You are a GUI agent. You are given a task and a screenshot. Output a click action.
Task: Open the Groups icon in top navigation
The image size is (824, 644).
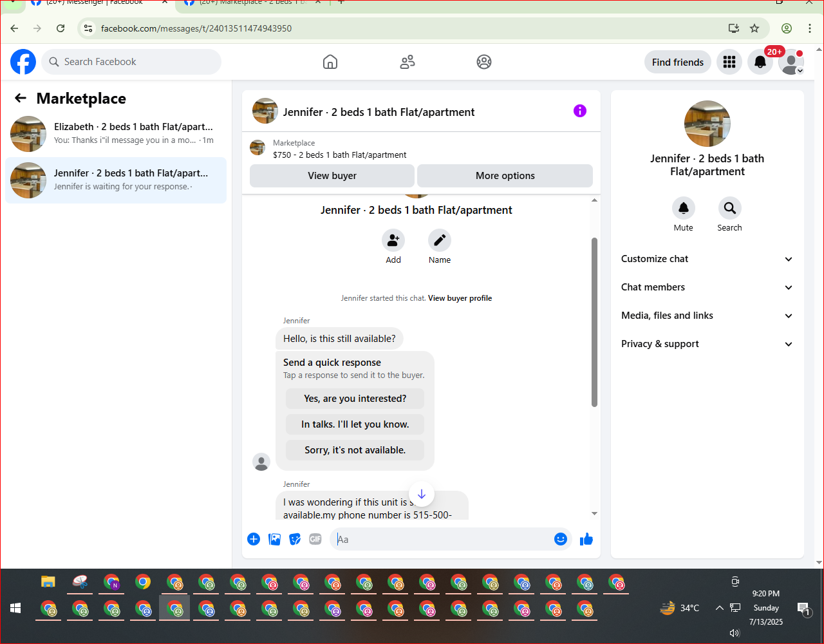(x=484, y=62)
